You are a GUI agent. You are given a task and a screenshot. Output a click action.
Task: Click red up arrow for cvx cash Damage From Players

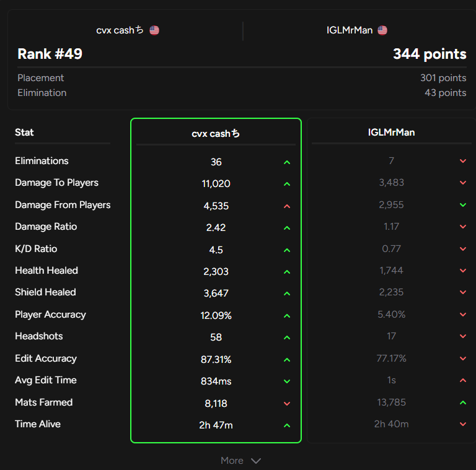[x=287, y=206]
